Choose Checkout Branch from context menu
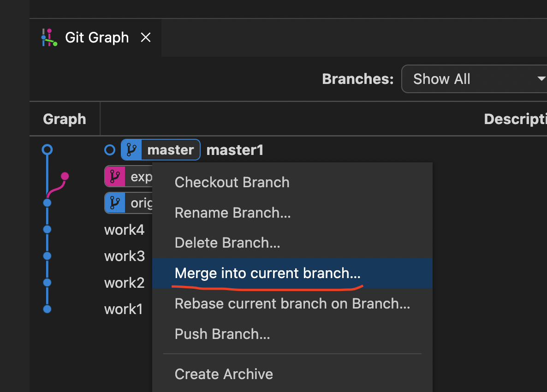The width and height of the screenshot is (547, 392). coord(292,183)
